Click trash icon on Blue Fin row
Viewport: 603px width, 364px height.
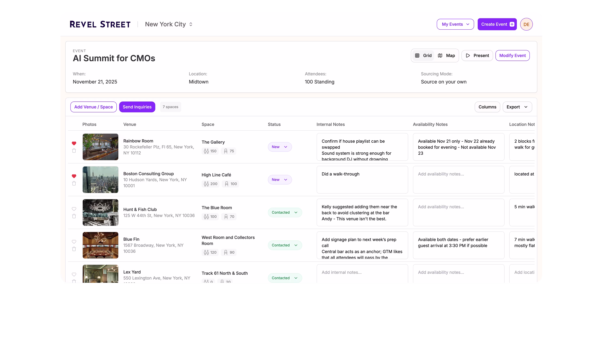coord(74,249)
